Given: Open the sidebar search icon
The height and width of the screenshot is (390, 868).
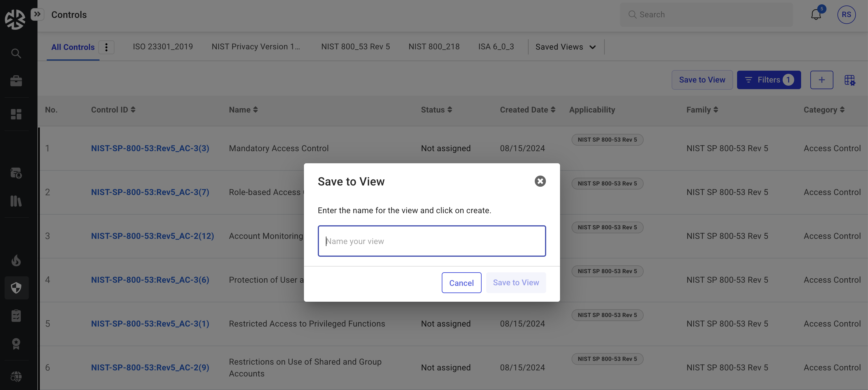Looking at the screenshot, I should pos(16,53).
